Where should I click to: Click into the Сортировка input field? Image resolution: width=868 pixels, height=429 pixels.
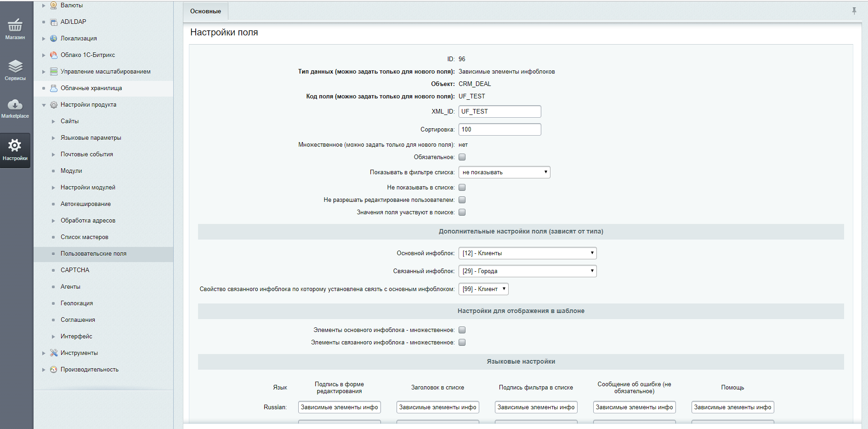(500, 130)
